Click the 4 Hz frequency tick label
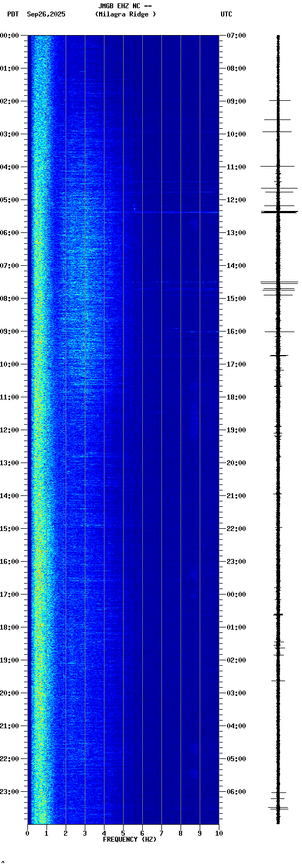This screenshot has width=302, height=868. point(104,833)
